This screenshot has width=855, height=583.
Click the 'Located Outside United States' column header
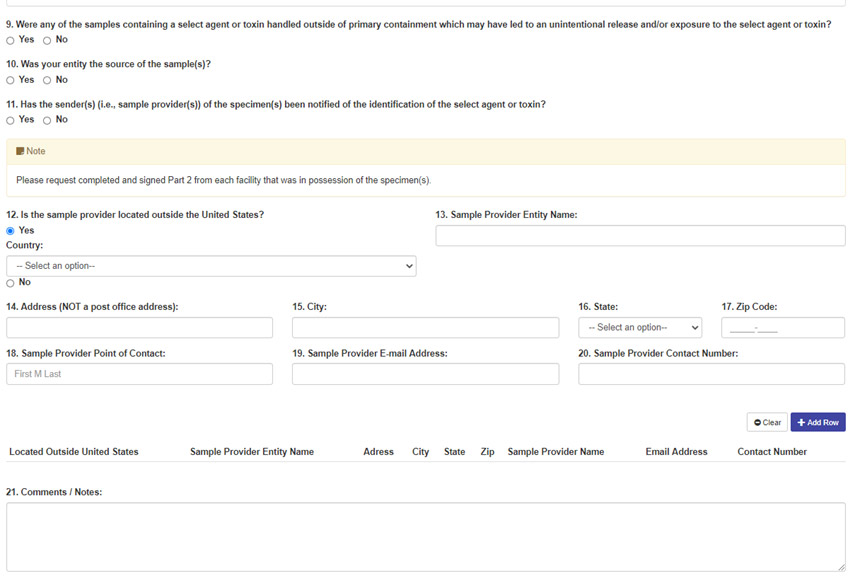pyautogui.click(x=74, y=452)
